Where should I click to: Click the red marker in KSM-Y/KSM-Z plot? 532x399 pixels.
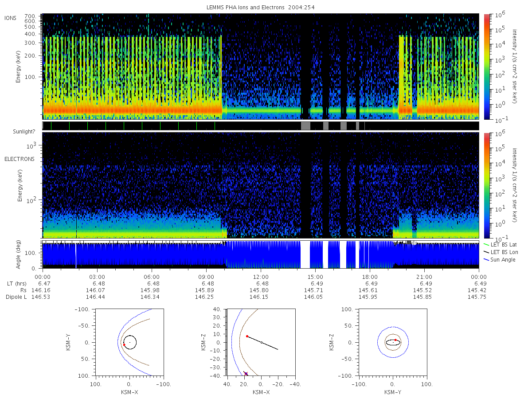[395, 340]
